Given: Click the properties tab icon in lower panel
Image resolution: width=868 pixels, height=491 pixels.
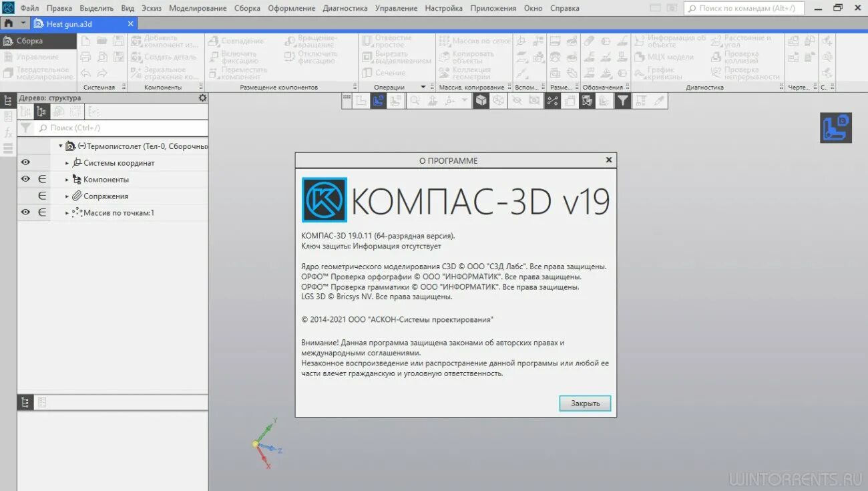Looking at the screenshot, I should coord(41,402).
